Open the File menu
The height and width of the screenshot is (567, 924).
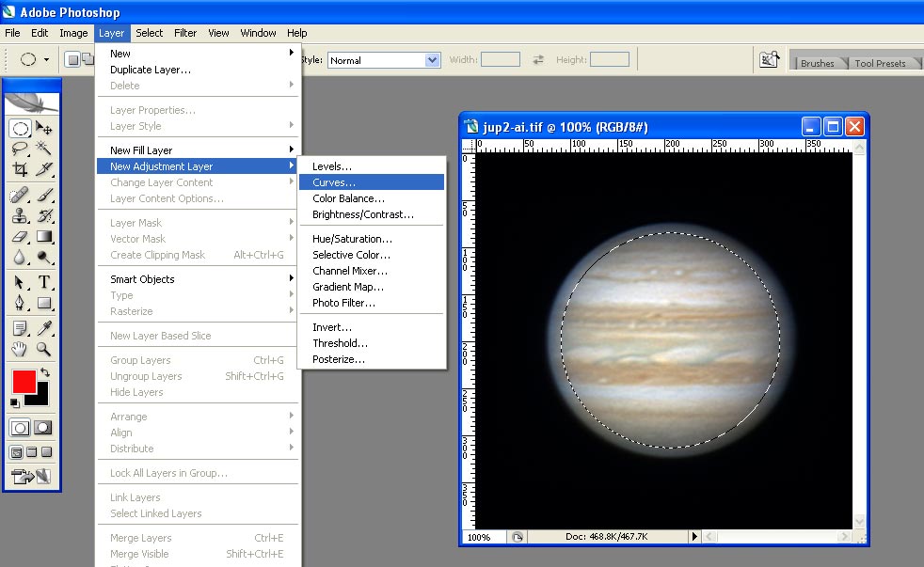(12, 33)
